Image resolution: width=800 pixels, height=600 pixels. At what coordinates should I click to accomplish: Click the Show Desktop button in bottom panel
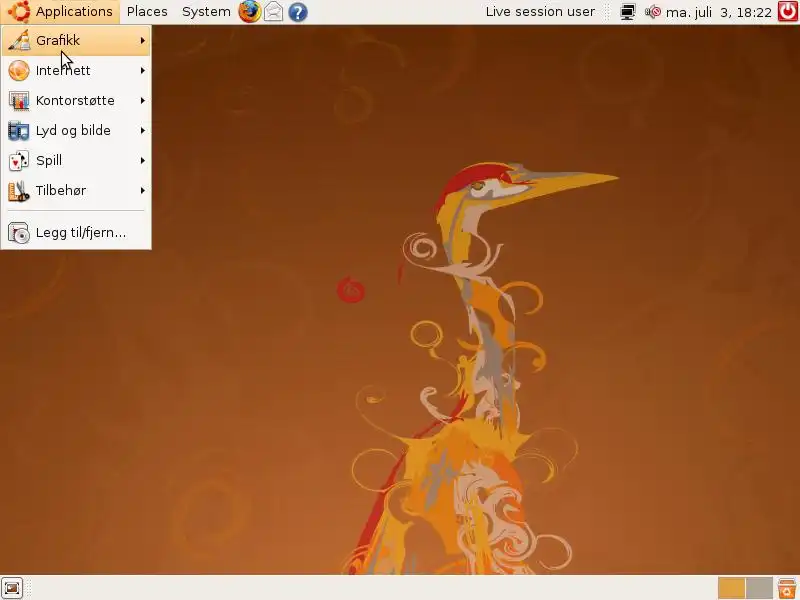(x=12, y=588)
